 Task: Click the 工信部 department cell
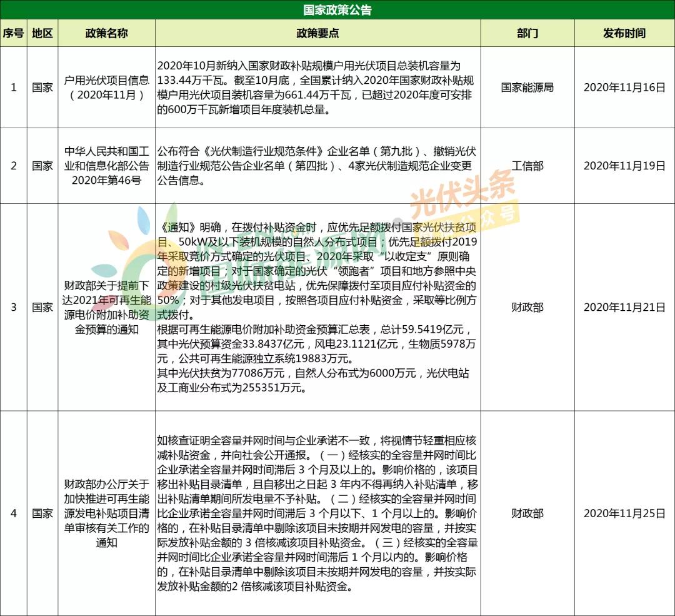tap(527, 166)
